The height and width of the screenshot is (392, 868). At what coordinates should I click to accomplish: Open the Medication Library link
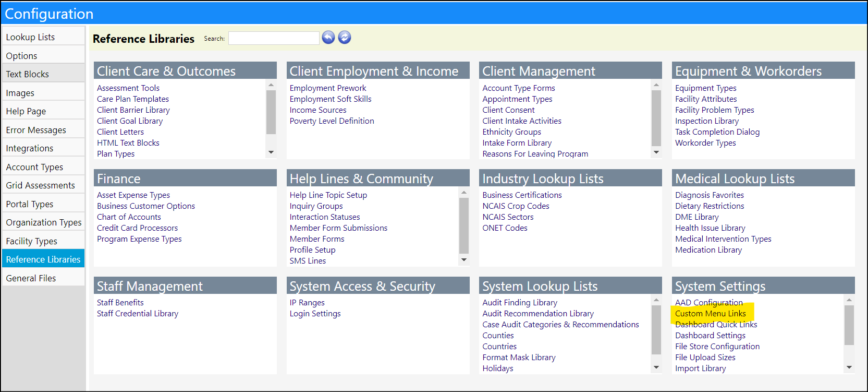pyautogui.click(x=708, y=250)
